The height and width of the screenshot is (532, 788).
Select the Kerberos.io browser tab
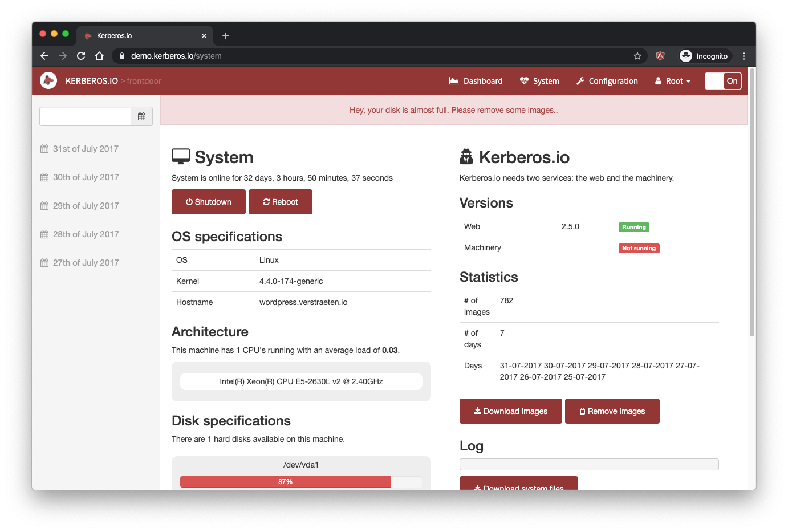point(145,36)
